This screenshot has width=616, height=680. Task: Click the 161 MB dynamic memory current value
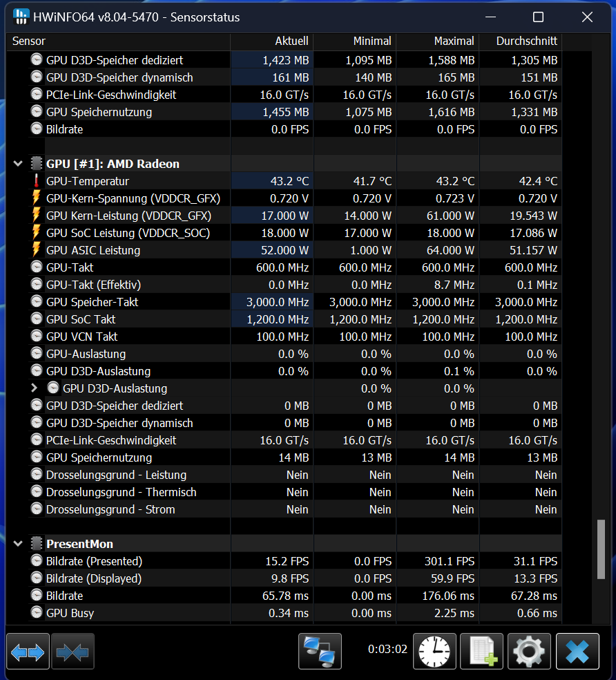[291, 77]
